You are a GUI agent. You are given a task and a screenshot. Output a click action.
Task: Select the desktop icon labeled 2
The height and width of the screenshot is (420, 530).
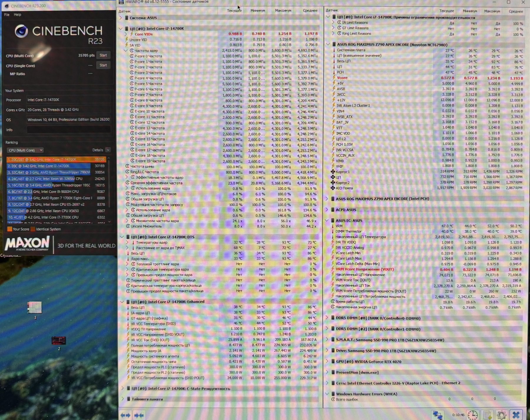point(59,340)
